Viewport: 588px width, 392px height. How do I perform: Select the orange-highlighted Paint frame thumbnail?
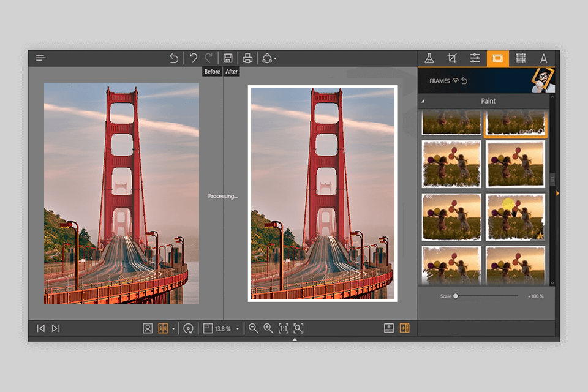[x=515, y=123]
